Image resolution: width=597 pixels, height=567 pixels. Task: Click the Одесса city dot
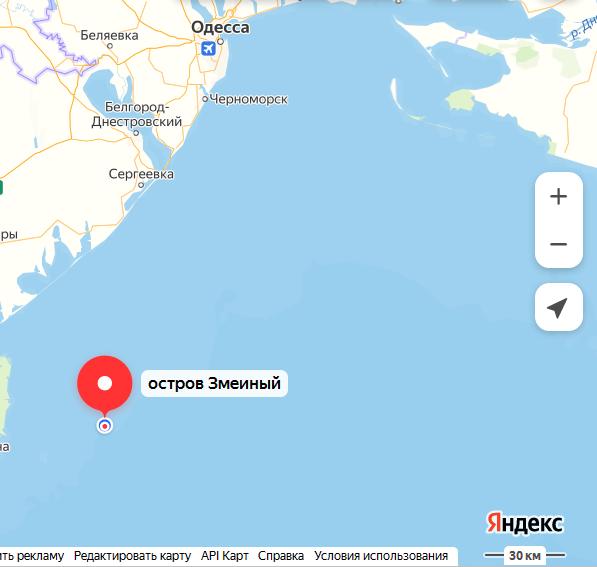click(220, 41)
